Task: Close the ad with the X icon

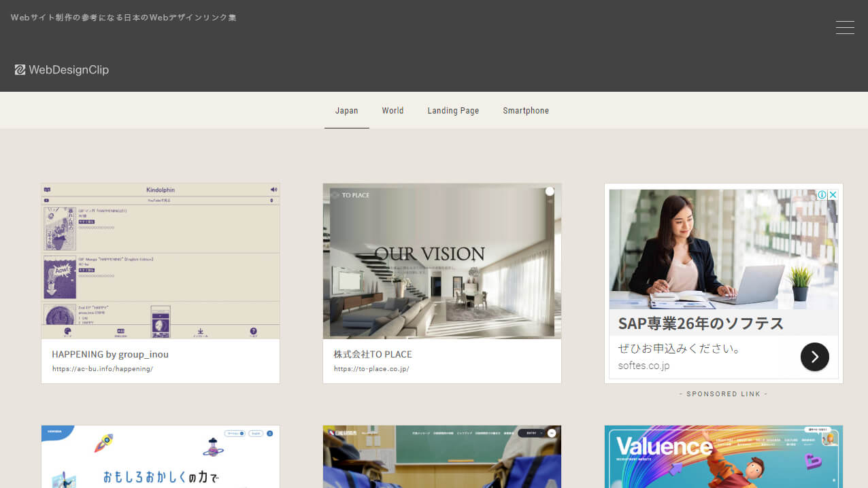Action: 833,195
